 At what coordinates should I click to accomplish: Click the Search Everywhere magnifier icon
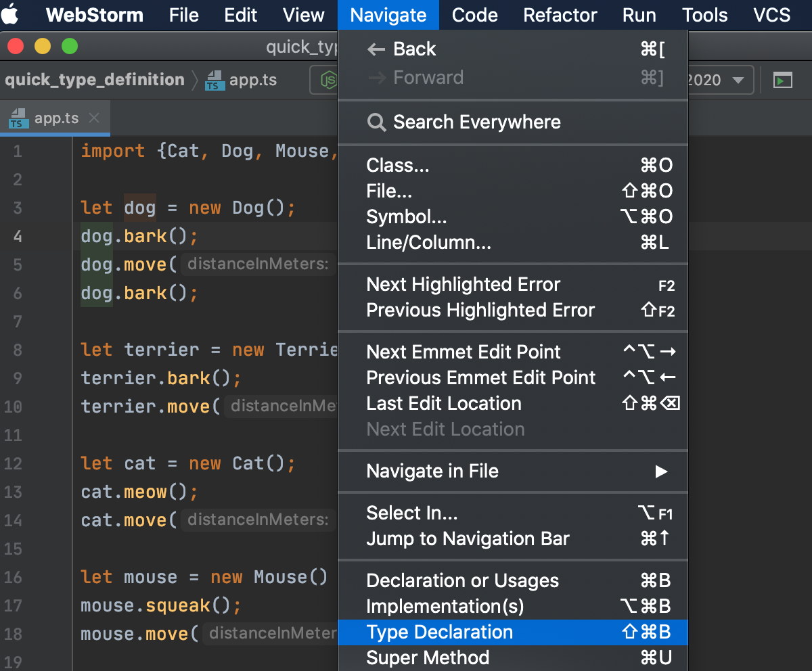tap(376, 122)
